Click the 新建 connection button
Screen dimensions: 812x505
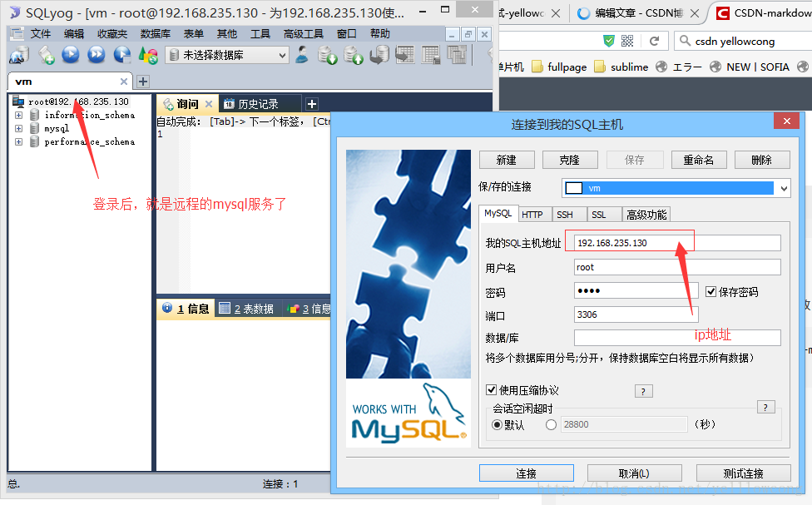tap(507, 160)
